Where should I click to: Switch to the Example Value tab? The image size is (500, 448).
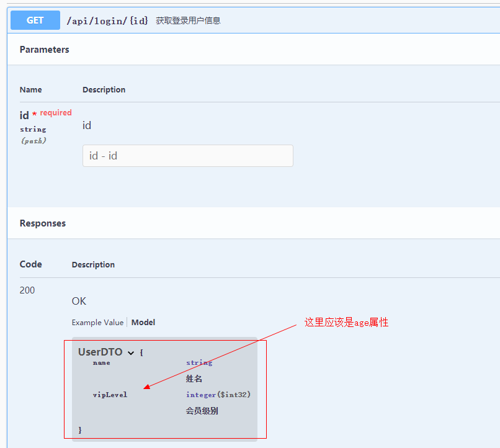point(97,322)
